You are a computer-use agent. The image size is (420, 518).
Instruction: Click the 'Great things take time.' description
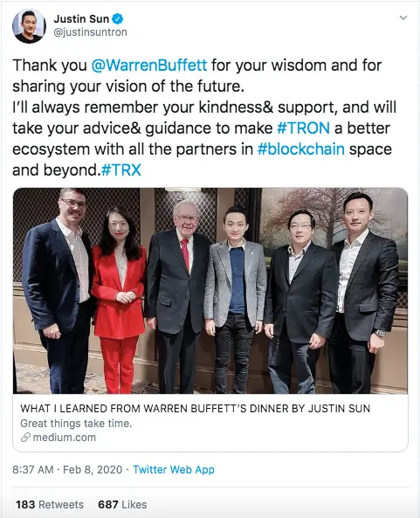click(x=76, y=423)
